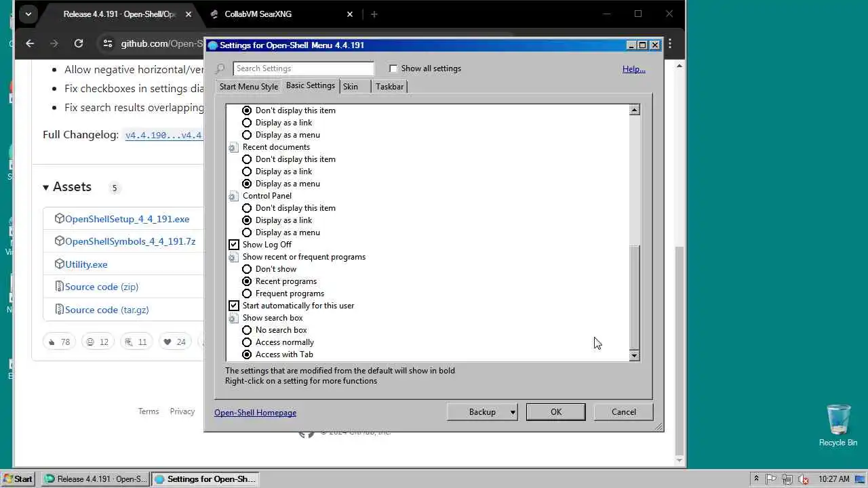Close the CollabVM SearXNG tab

point(350,14)
